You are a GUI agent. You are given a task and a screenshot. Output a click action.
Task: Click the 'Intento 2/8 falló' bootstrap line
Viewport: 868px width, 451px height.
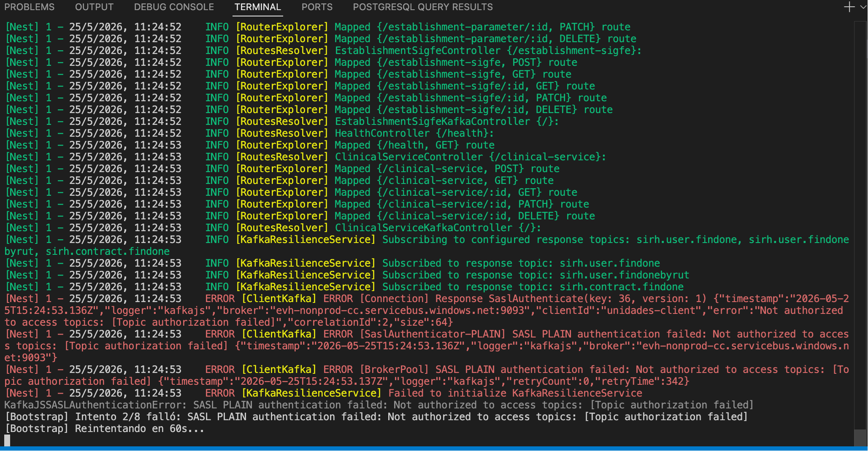(x=376, y=417)
